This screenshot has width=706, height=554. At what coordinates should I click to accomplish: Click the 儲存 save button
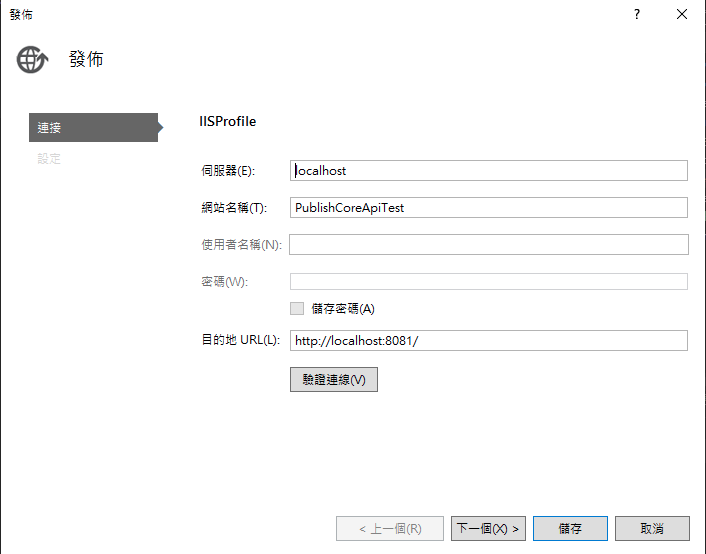(x=570, y=528)
